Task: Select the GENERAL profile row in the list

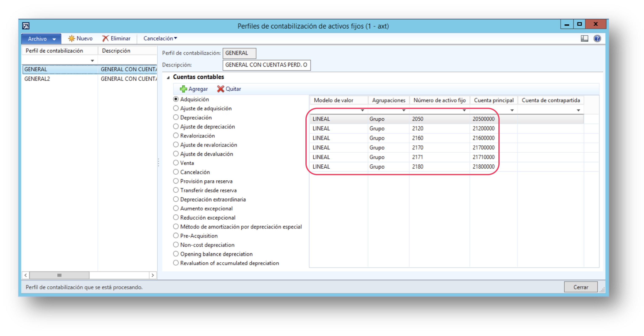Action: (x=90, y=69)
